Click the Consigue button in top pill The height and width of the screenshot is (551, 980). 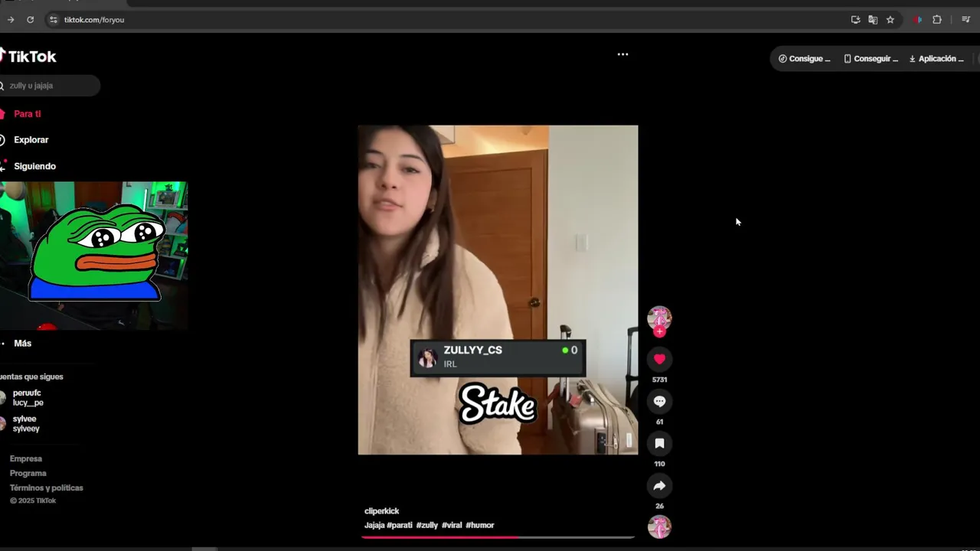coord(805,59)
